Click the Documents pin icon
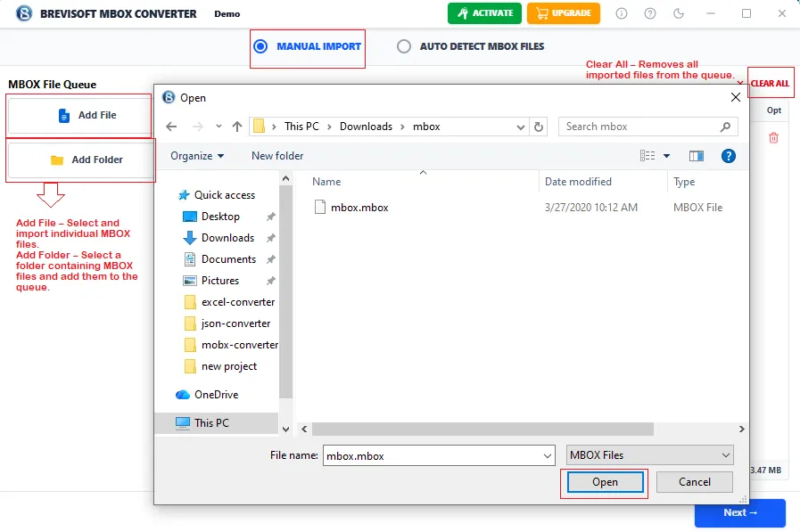 click(x=271, y=259)
